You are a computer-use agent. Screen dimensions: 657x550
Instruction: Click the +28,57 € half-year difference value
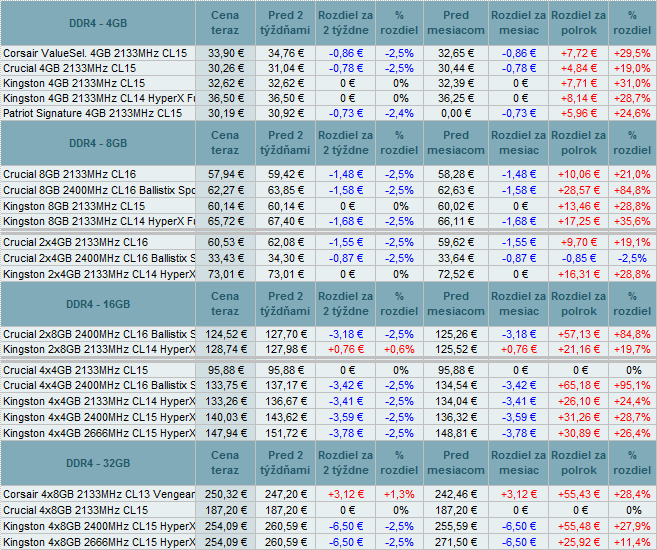tap(579, 190)
